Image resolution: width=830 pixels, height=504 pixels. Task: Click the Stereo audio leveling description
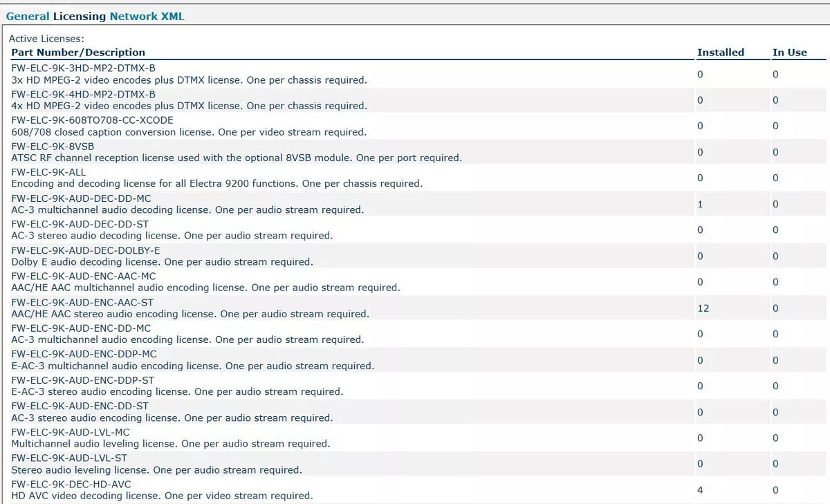(156, 470)
